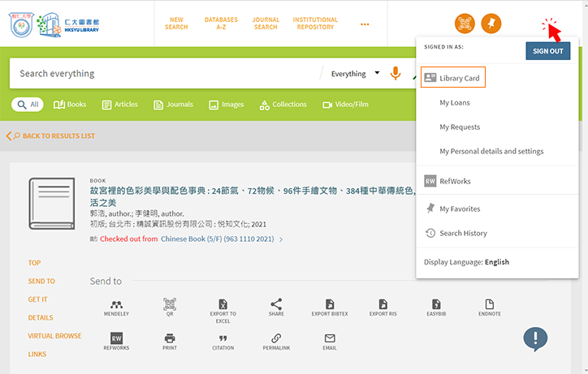Export citation as BibTeX
This screenshot has width=588, height=374.
coord(330,306)
